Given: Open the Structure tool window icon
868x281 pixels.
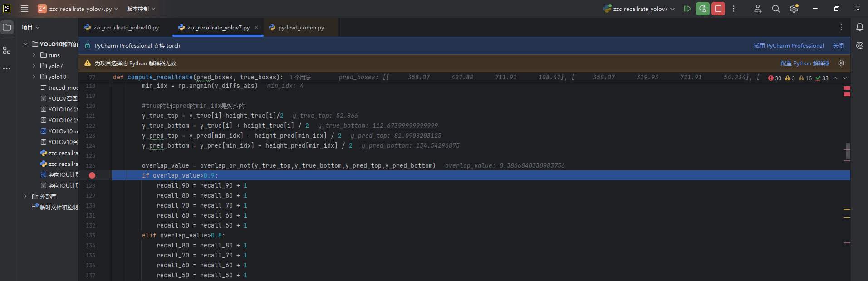Looking at the screenshot, I should 7,50.
